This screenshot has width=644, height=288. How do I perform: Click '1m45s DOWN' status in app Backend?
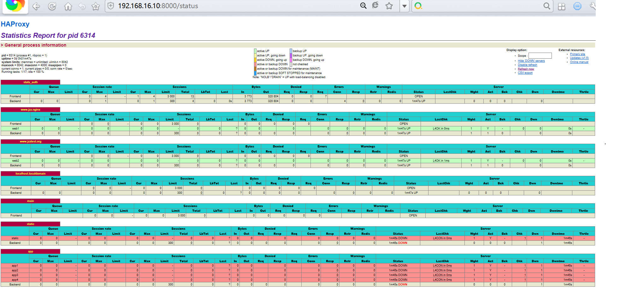[398, 285]
